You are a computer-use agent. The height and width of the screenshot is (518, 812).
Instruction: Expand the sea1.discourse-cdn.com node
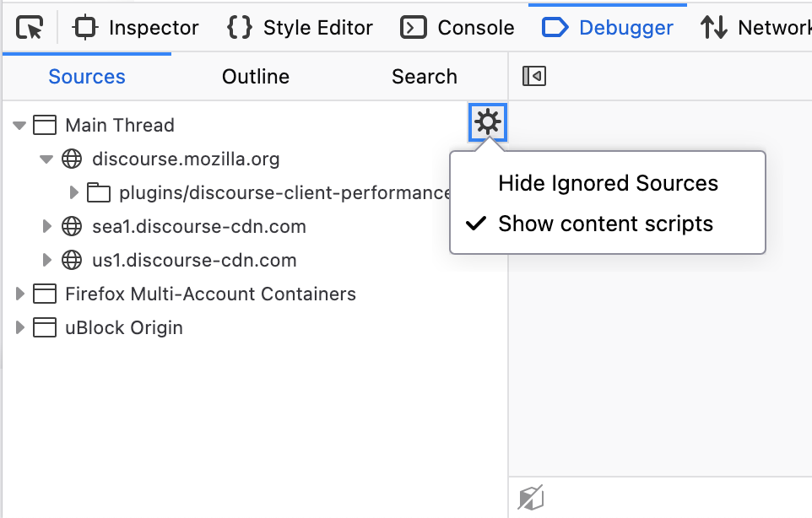click(x=47, y=226)
